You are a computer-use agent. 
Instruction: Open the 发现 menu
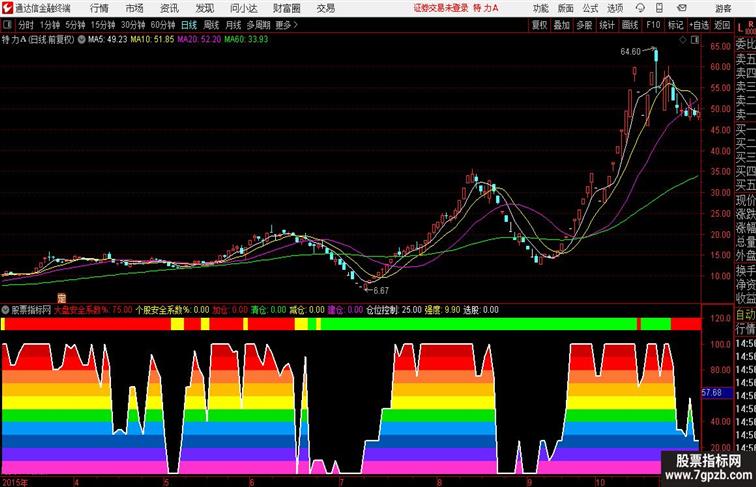click(204, 8)
